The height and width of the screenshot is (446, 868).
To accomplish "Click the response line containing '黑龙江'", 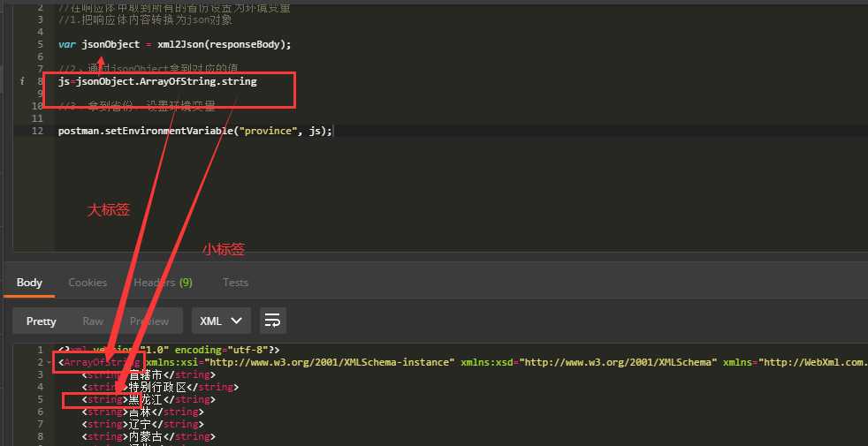I will (x=148, y=399).
